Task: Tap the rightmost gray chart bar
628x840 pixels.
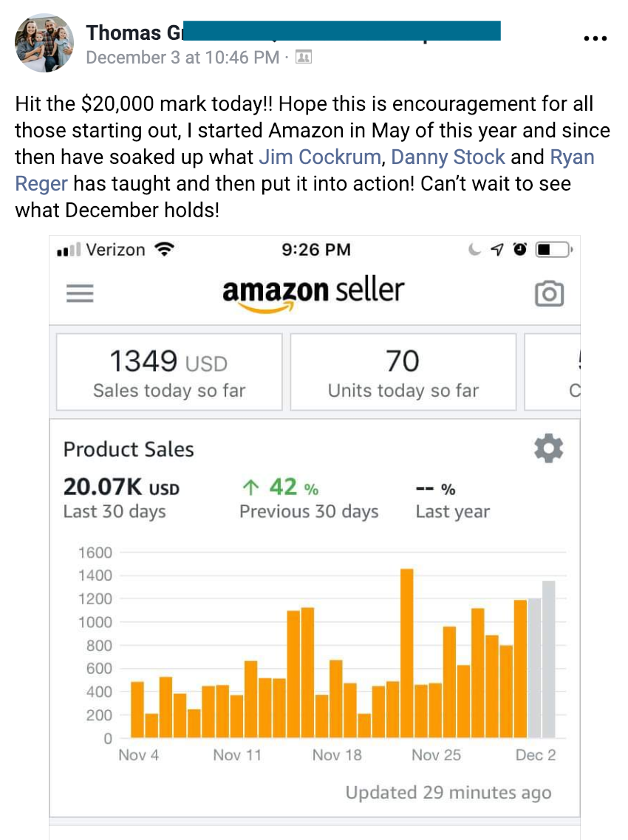Action: point(548,659)
